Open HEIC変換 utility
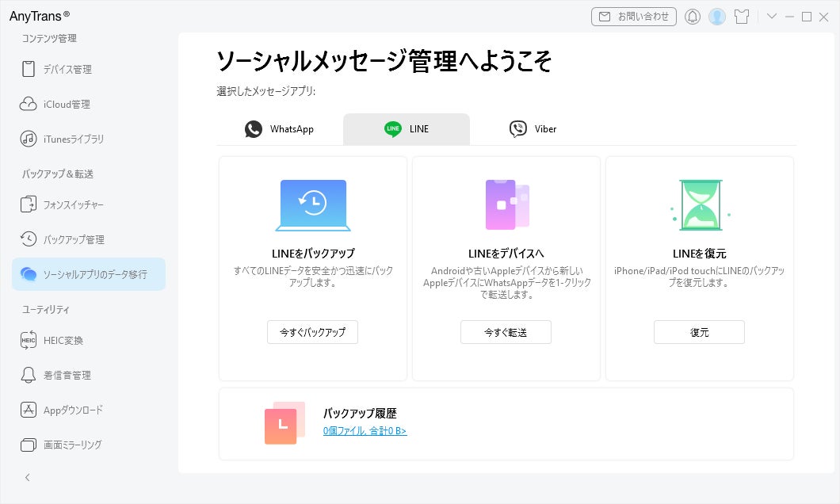The width and height of the screenshot is (840, 504). pos(89,340)
